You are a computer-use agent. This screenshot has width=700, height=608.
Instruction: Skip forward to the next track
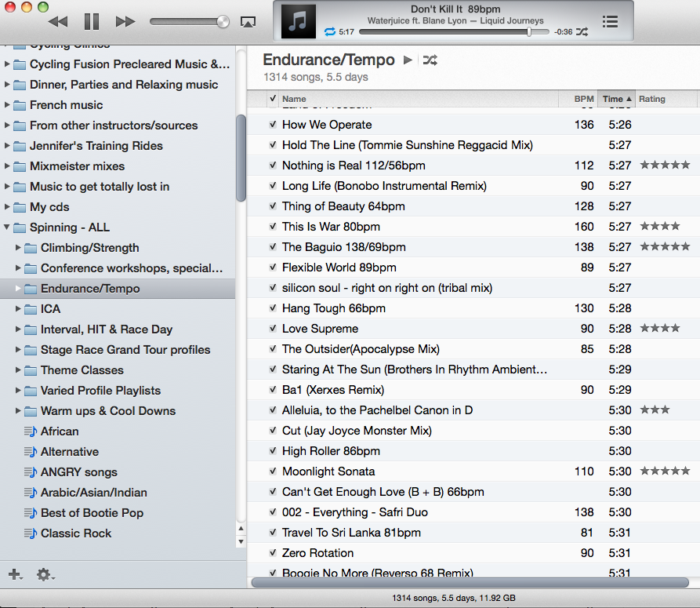[125, 21]
